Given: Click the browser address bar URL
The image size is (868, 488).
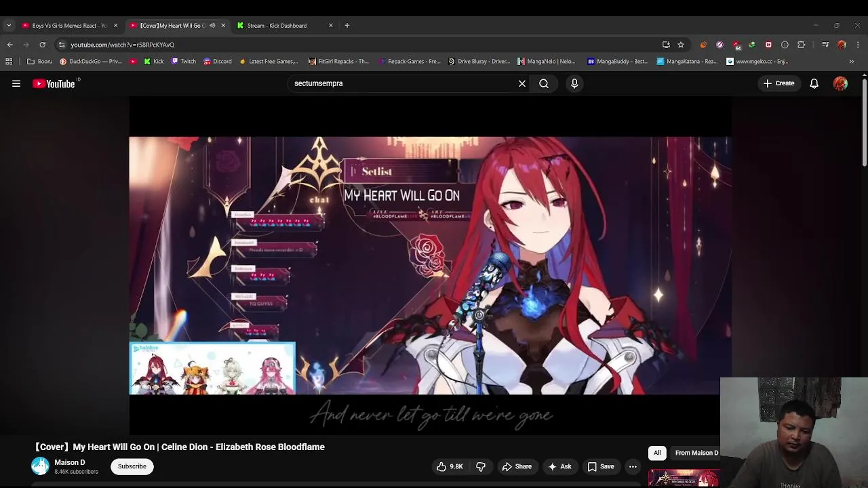Looking at the screenshot, I should (x=123, y=45).
